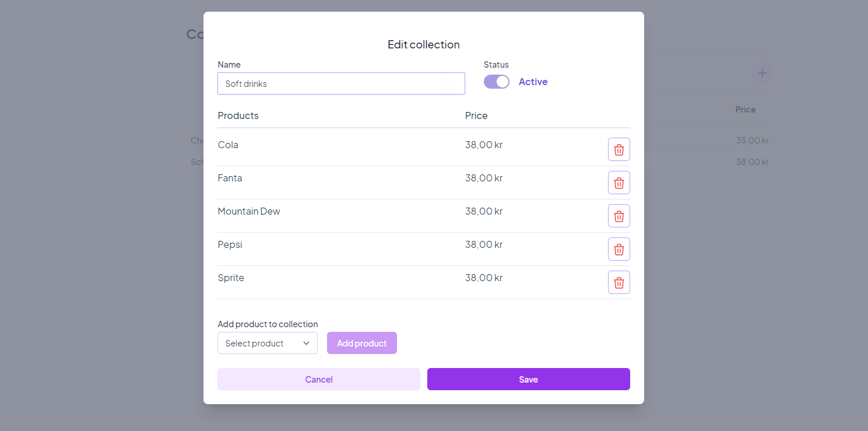Remove Sprite with the trash icon
This screenshot has height=431, width=868.
pos(619,282)
